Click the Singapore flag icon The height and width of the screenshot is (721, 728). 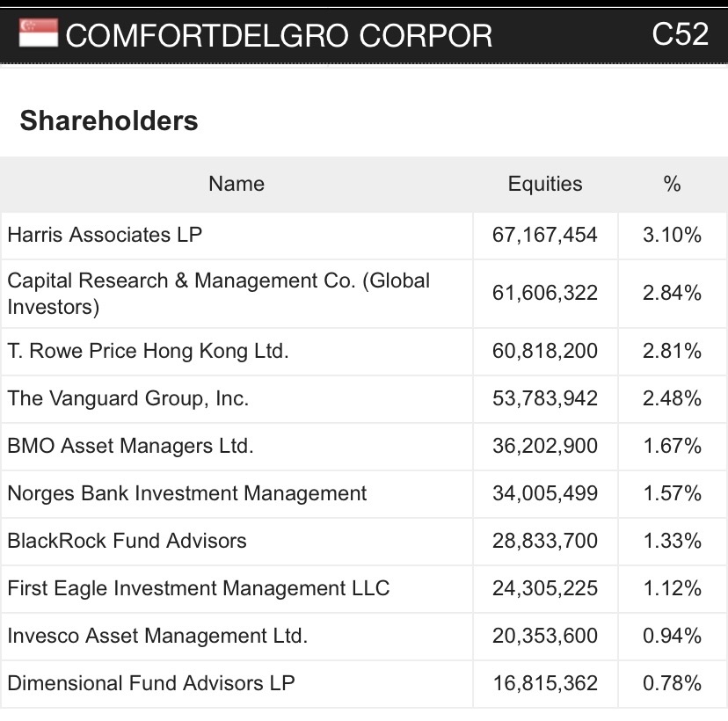36,33
